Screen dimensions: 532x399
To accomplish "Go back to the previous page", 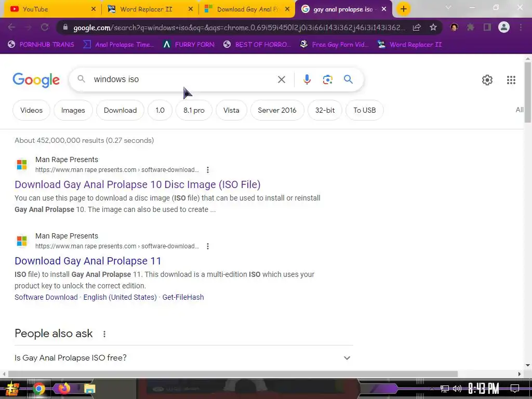I will click(11, 27).
